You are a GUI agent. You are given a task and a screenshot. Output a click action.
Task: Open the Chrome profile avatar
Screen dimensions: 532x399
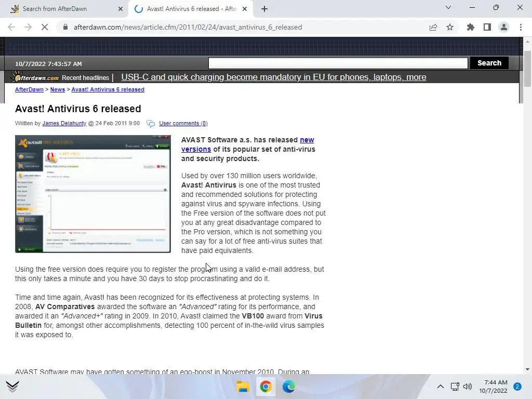point(504,27)
